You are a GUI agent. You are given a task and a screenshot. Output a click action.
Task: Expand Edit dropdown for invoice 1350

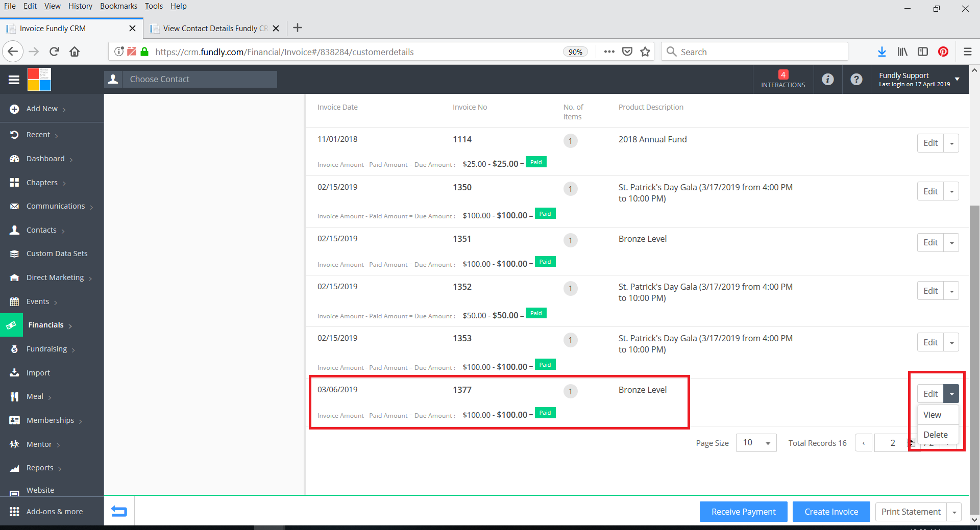(x=951, y=191)
